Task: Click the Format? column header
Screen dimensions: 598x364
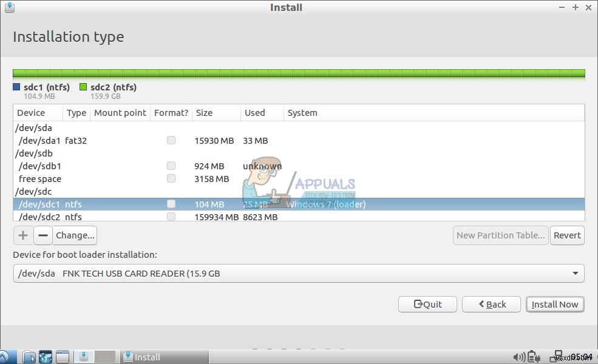Action: coord(171,113)
